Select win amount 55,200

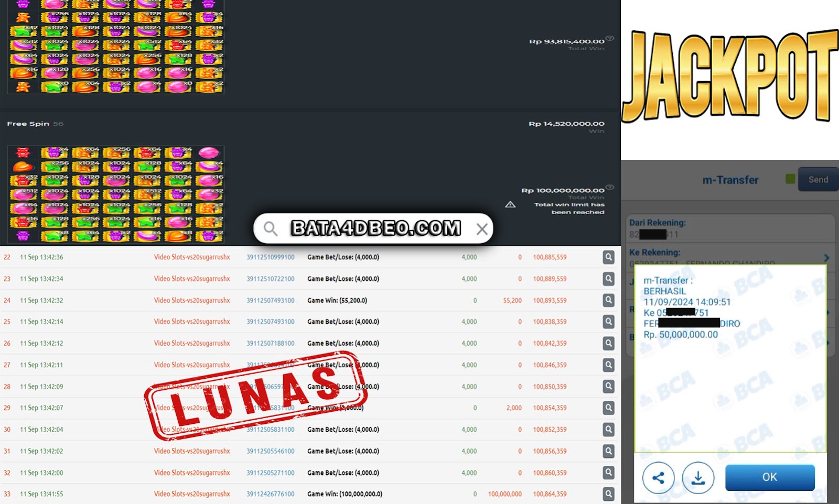click(x=512, y=300)
